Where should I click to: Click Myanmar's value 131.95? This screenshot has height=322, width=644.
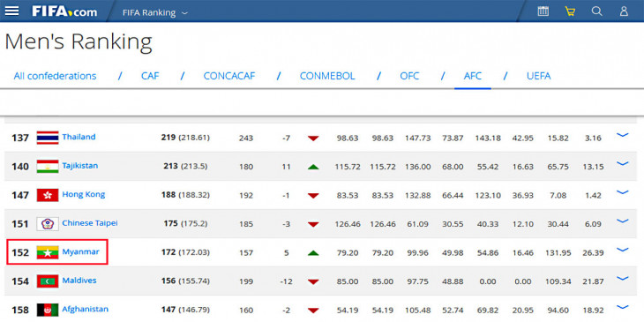[559, 253]
